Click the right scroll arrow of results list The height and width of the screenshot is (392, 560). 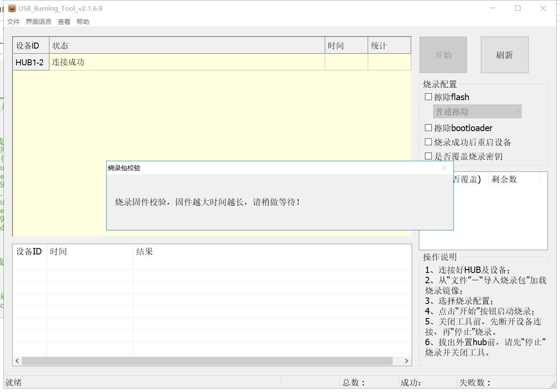(406, 361)
